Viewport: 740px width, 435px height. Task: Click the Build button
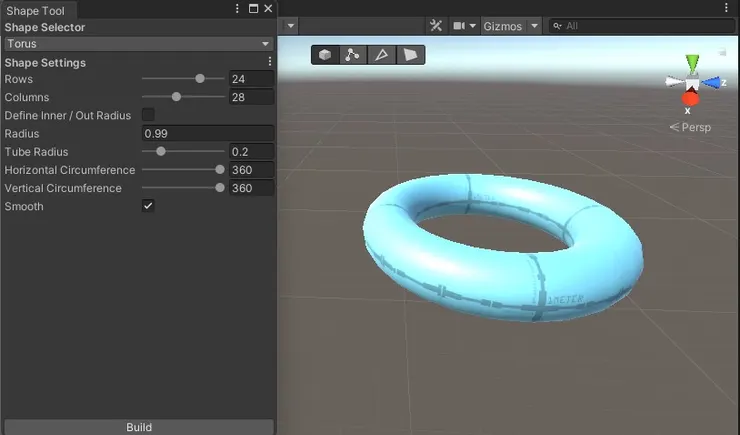tap(139, 427)
